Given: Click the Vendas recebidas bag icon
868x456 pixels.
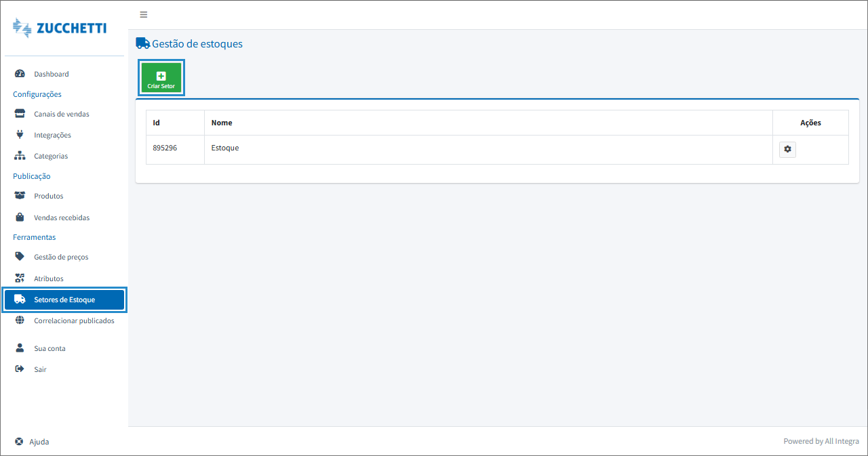Looking at the screenshot, I should tap(20, 217).
